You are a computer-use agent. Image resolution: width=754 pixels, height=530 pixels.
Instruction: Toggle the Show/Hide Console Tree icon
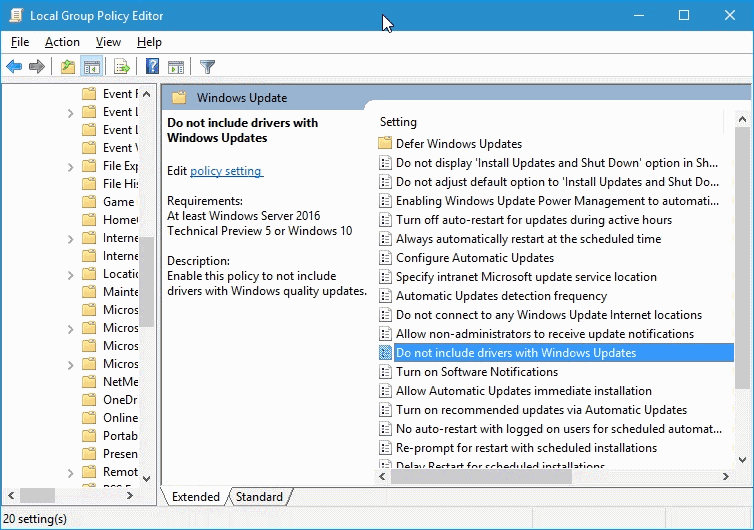[x=91, y=66]
